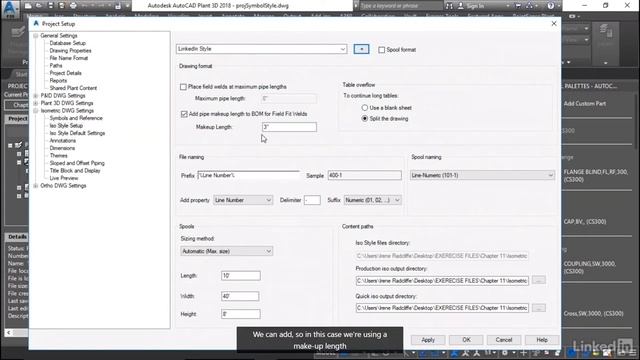Browse for Quick iso output directory
The image size is (640, 360).
(539, 308)
